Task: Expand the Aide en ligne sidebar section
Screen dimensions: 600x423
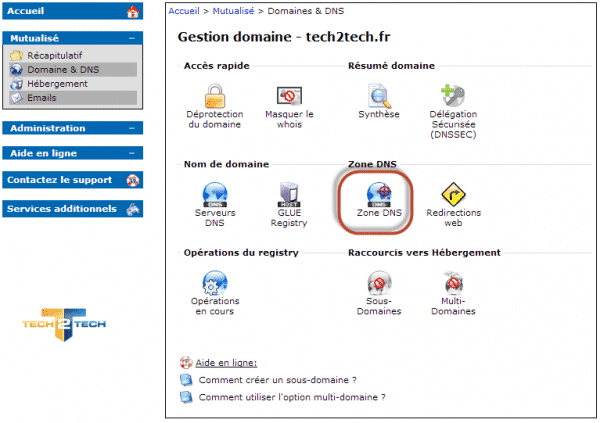Action: tap(133, 153)
